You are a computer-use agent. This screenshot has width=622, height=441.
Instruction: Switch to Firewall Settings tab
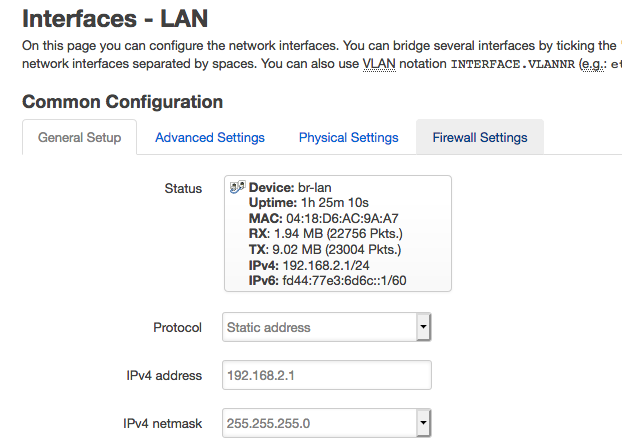[x=480, y=137]
